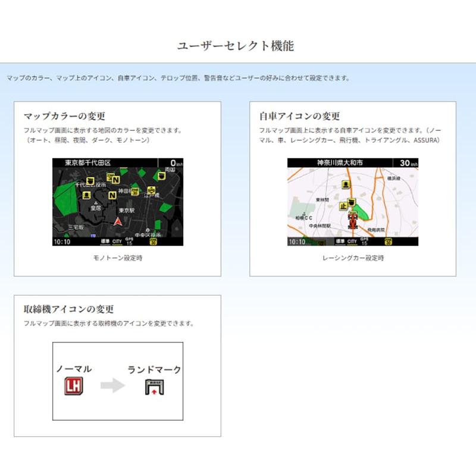Click the landmark gate-shaped enforcement icon
Image resolution: width=476 pixels, height=476 pixels.
click(x=154, y=387)
